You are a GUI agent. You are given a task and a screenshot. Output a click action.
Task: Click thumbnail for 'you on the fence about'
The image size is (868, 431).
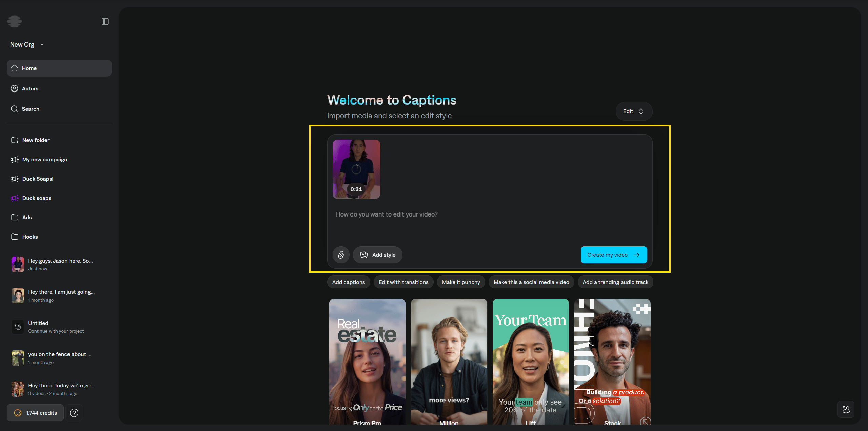click(x=18, y=358)
